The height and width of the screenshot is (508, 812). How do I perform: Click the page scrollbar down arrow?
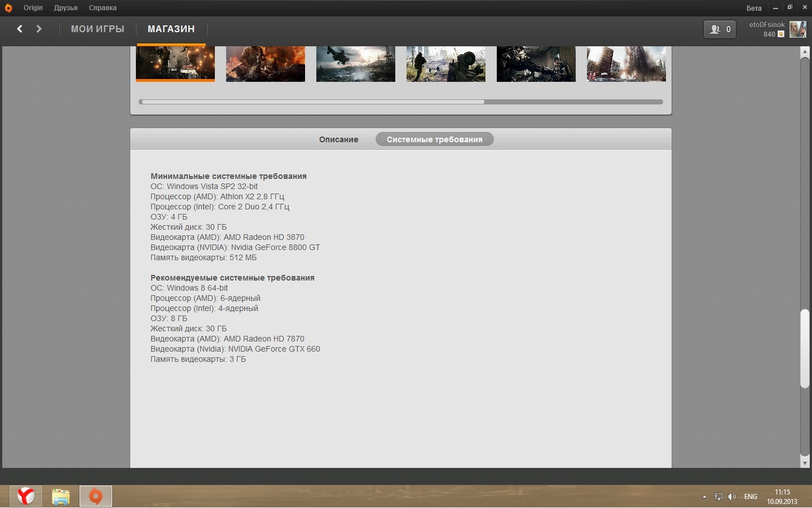click(x=805, y=463)
